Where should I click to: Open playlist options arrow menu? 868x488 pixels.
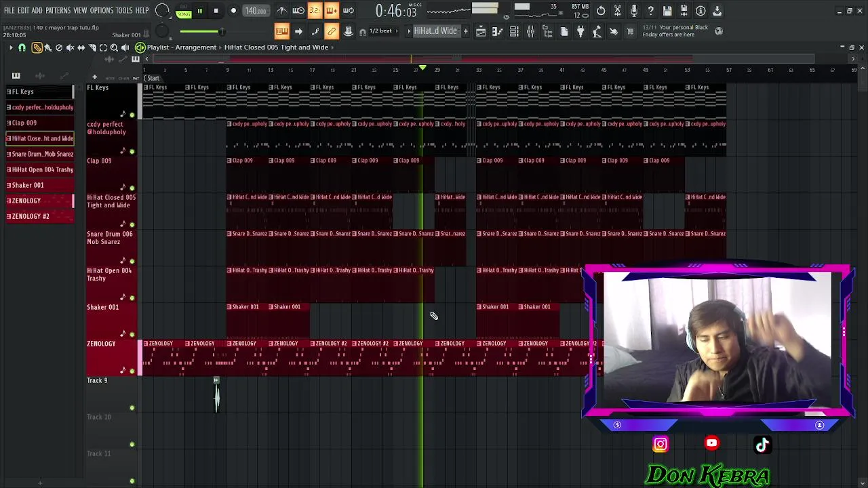[11, 47]
